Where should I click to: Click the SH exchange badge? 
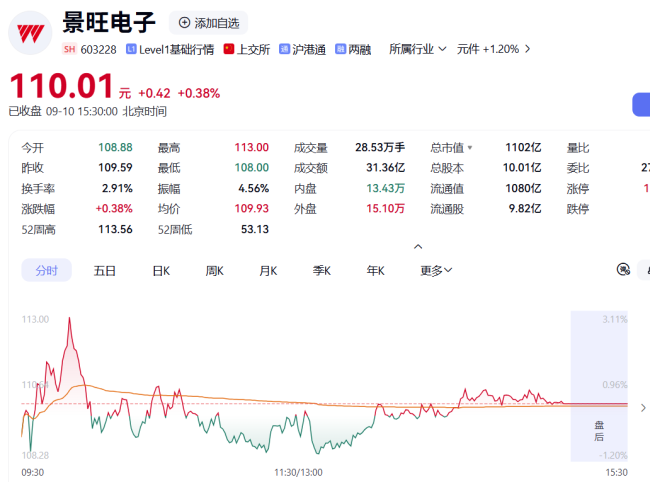tap(70, 49)
